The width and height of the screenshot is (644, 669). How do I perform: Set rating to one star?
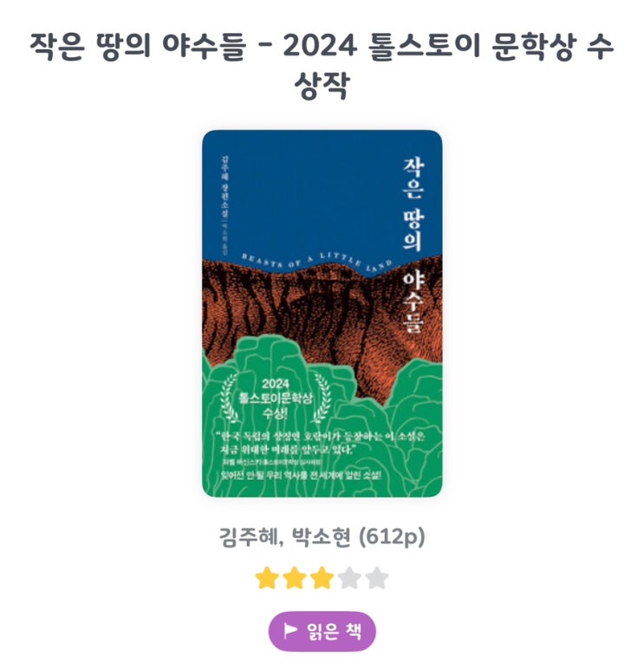[x=267, y=578]
